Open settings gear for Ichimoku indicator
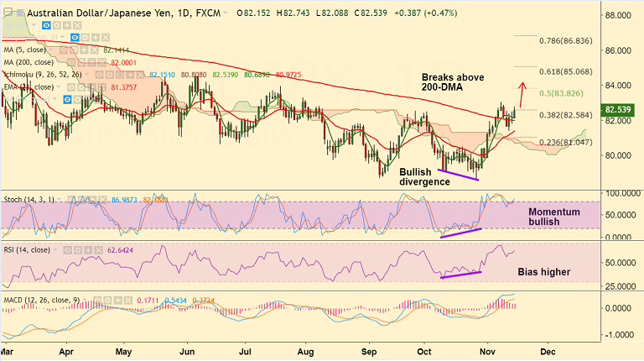 click(110, 75)
